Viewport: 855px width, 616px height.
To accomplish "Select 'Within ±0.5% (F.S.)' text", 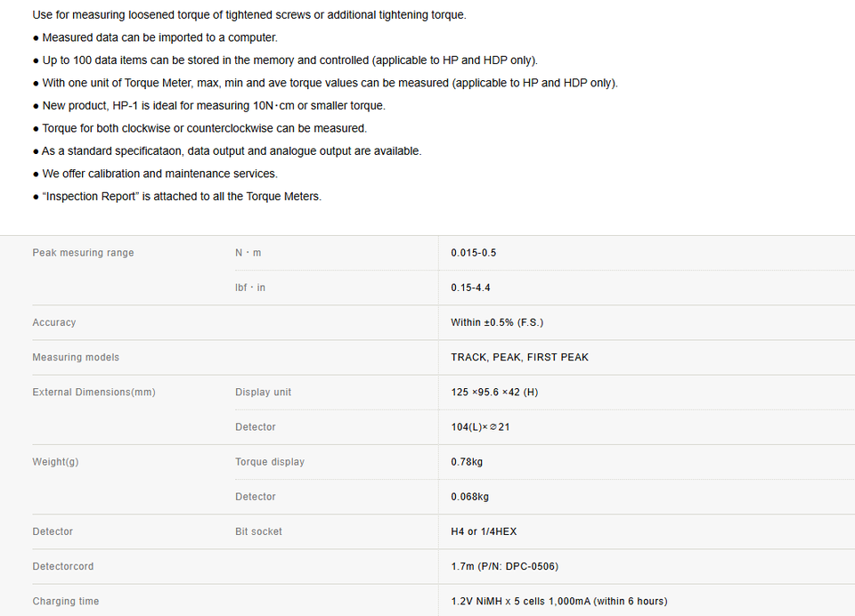I will (x=497, y=323).
